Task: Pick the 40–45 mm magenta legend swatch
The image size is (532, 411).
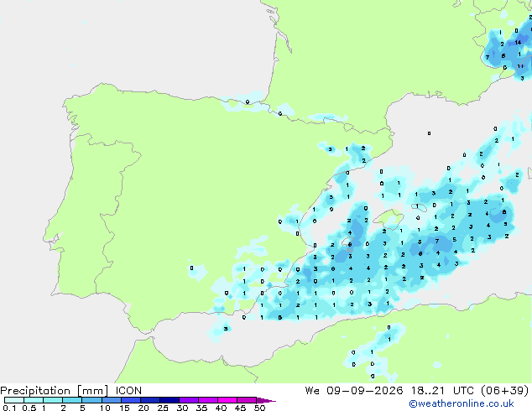Action: point(227,400)
